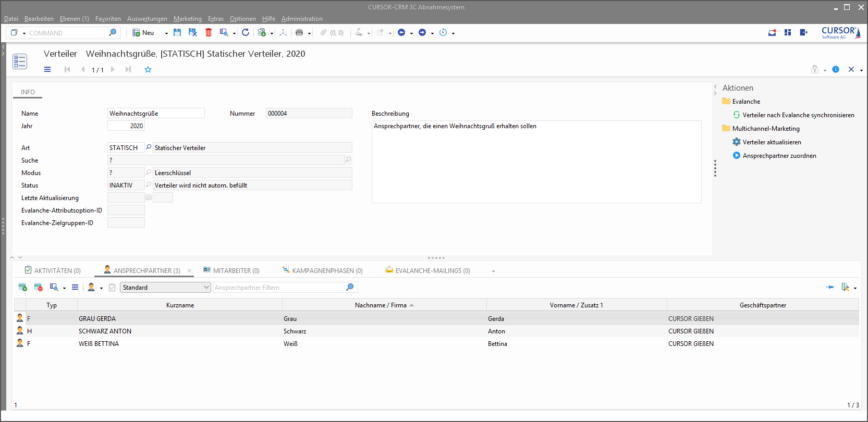Image resolution: width=868 pixels, height=422 pixels.
Task: Click the save disk icon in toolbar
Action: pos(177,33)
